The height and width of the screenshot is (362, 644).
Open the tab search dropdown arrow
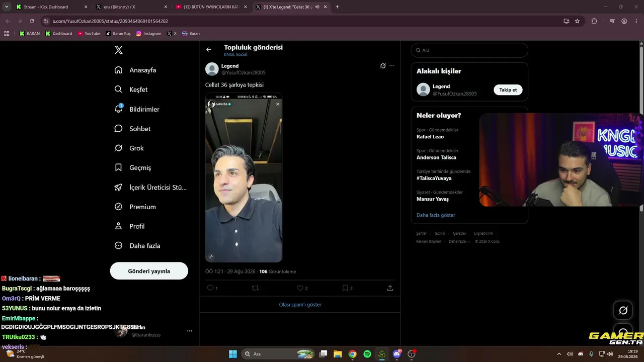7,7
